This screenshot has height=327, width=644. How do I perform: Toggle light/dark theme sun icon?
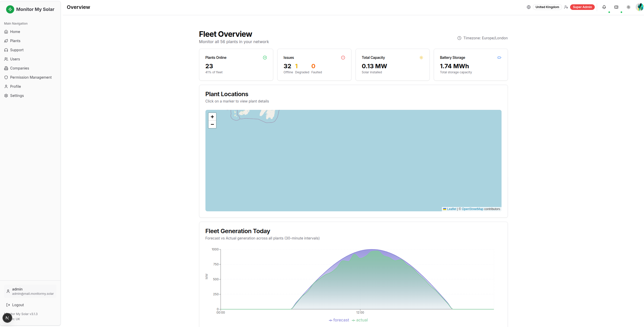pyautogui.click(x=629, y=7)
